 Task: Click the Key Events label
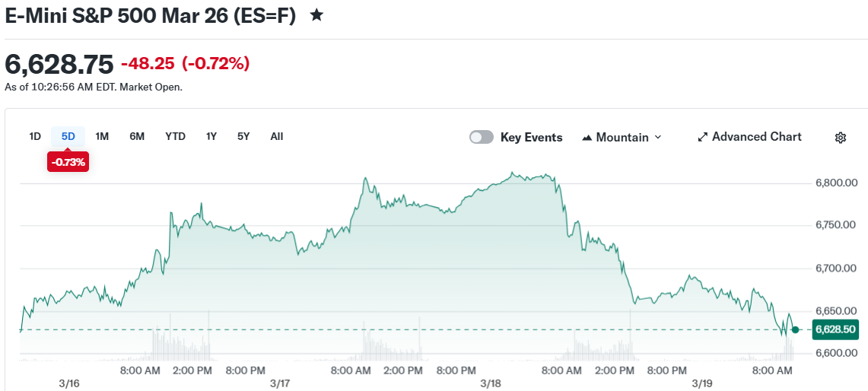tap(532, 138)
